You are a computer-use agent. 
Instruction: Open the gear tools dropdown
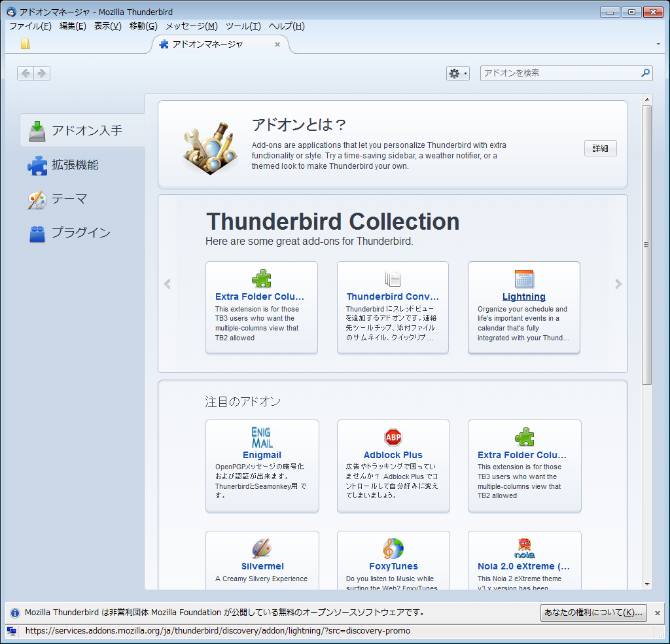tap(457, 73)
